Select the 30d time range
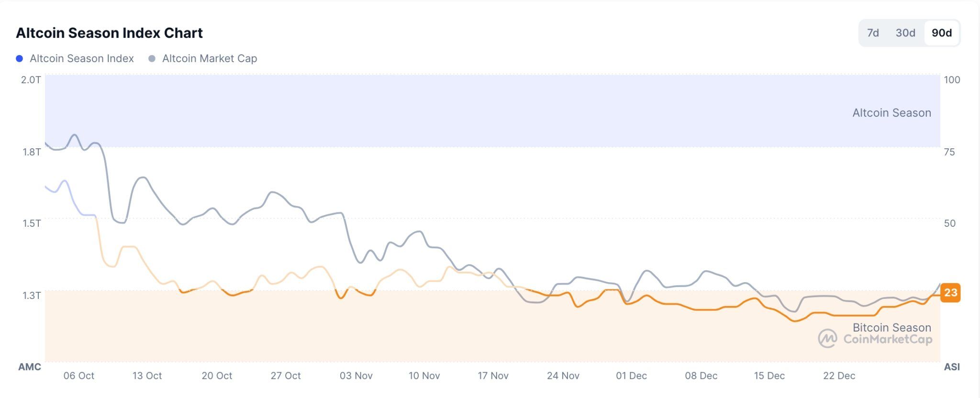Viewport: 980px width, 398px height. pyautogui.click(x=905, y=33)
